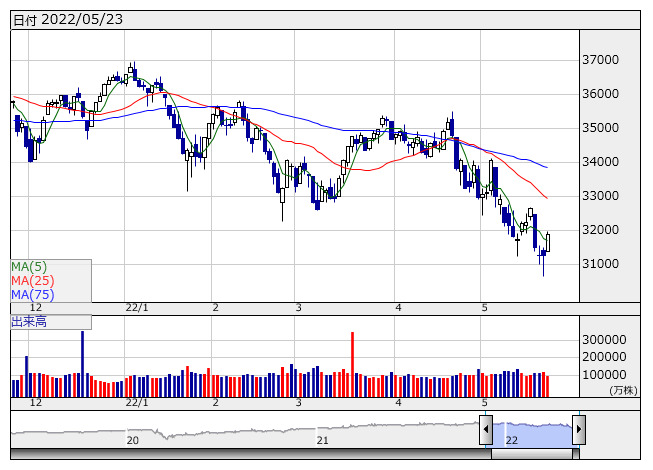Click the right range handle arrow
This screenshot has height=470, width=653.
[579, 429]
